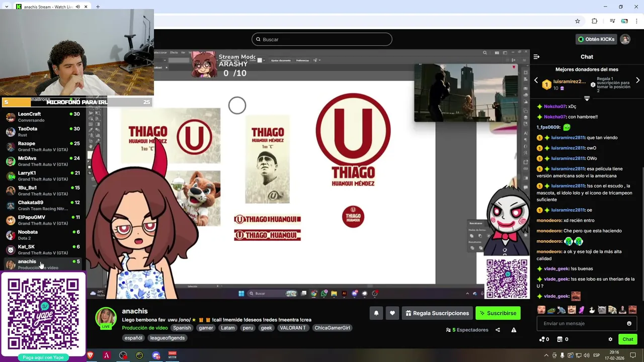Open Razope channel in sidebar
The width and height of the screenshot is (644, 362).
point(43,146)
